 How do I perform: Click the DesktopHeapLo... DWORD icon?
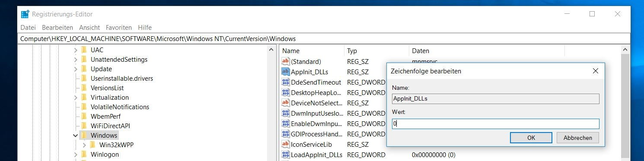285,93
